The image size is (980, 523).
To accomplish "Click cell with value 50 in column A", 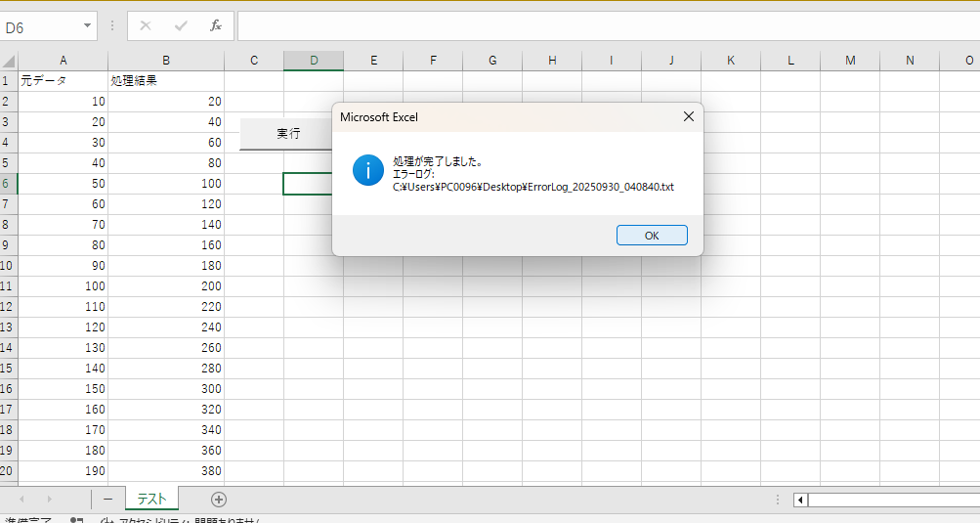I will 63,184.
